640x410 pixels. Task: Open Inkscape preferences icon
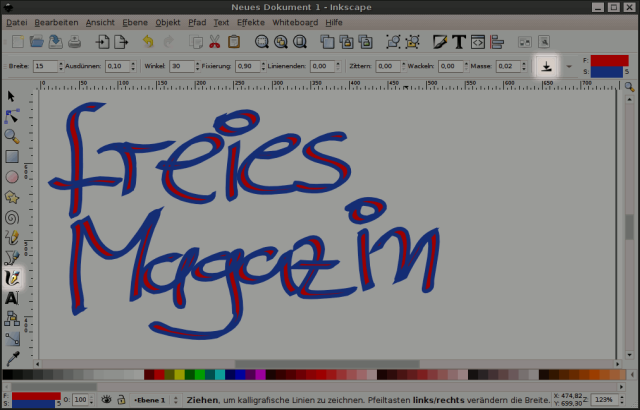pyautogui.click(x=525, y=42)
